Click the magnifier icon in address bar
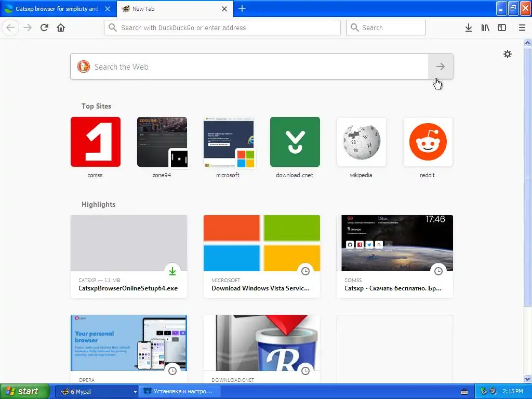This screenshot has height=399, width=532. pyautogui.click(x=113, y=28)
